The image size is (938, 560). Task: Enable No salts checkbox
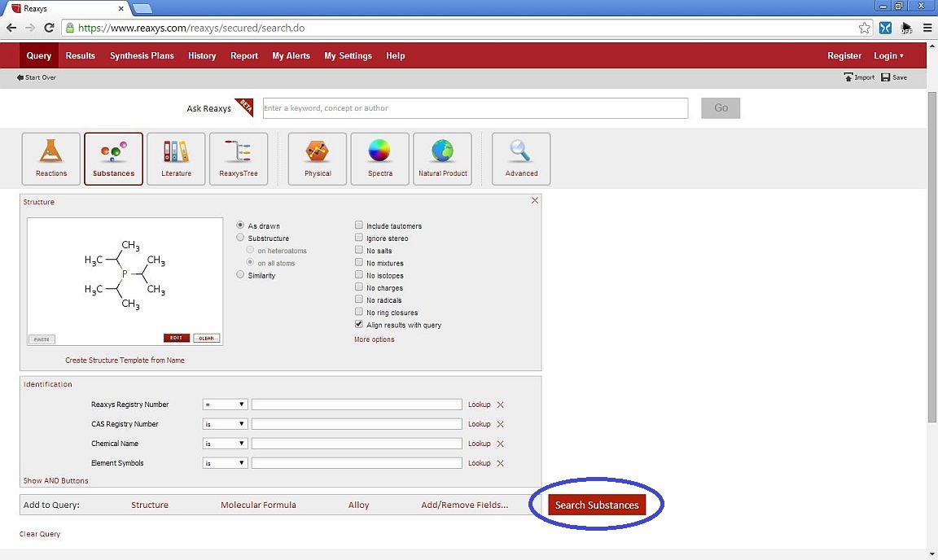[359, 250]
